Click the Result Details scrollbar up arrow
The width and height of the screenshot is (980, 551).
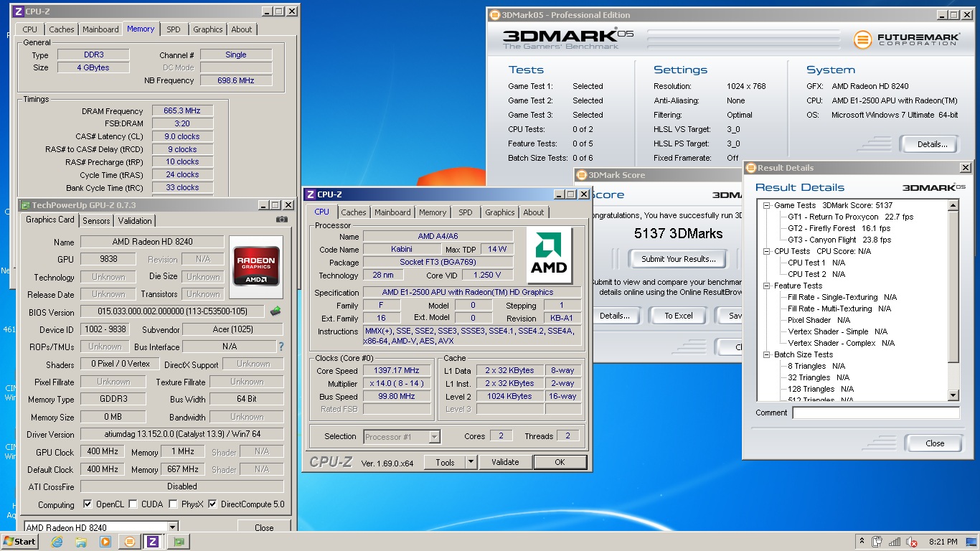(953, 205)
